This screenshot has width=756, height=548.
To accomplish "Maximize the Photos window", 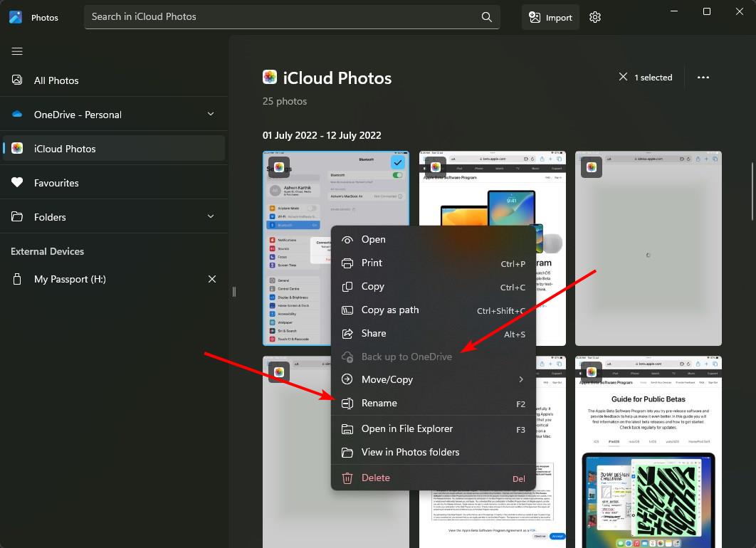I will click(x=707, y=11).
